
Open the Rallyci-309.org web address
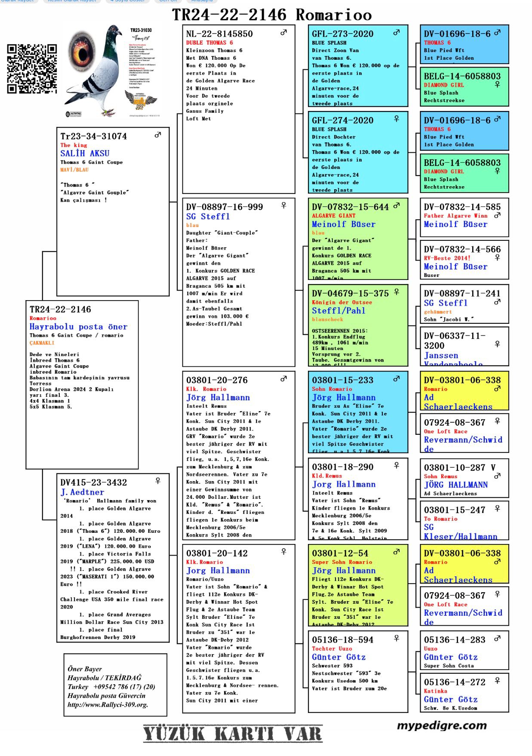pyautogui.click(x=108, y=705)
